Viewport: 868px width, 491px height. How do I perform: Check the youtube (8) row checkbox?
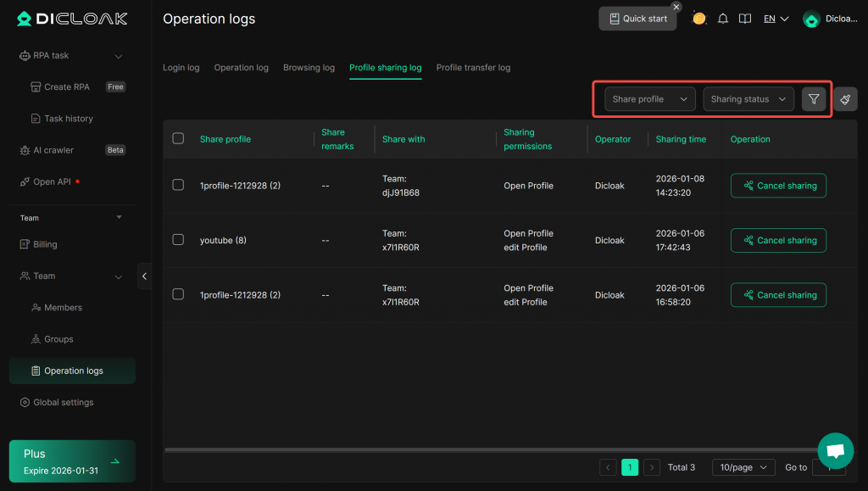[178, 240]
